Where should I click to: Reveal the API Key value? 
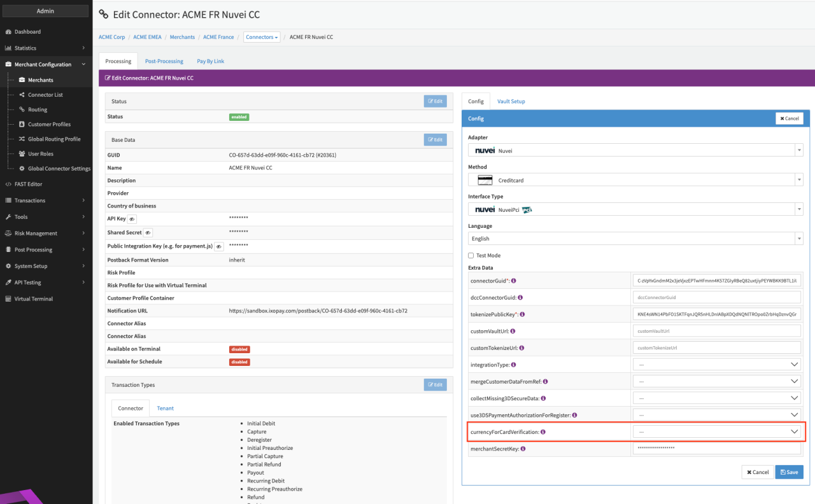[132, 219]
